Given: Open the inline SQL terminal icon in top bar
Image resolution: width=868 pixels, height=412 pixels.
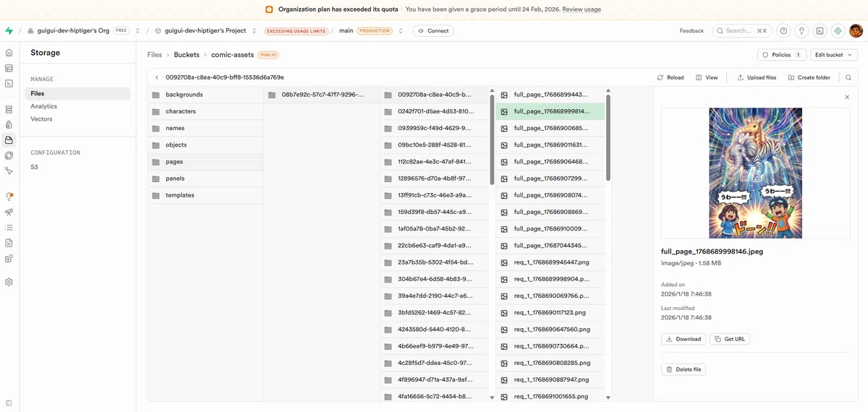Looking at the screenshot, I should [820, 31].
